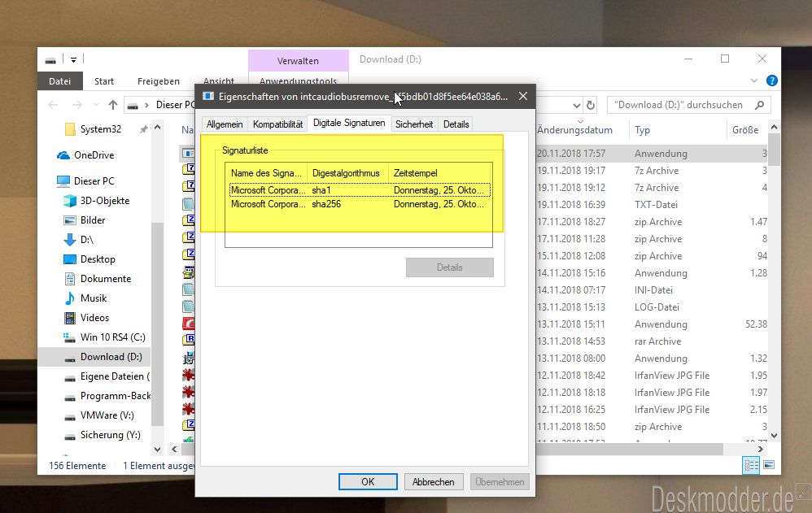Close the Eigenschaften properties dialog

[x=523, y=96]
